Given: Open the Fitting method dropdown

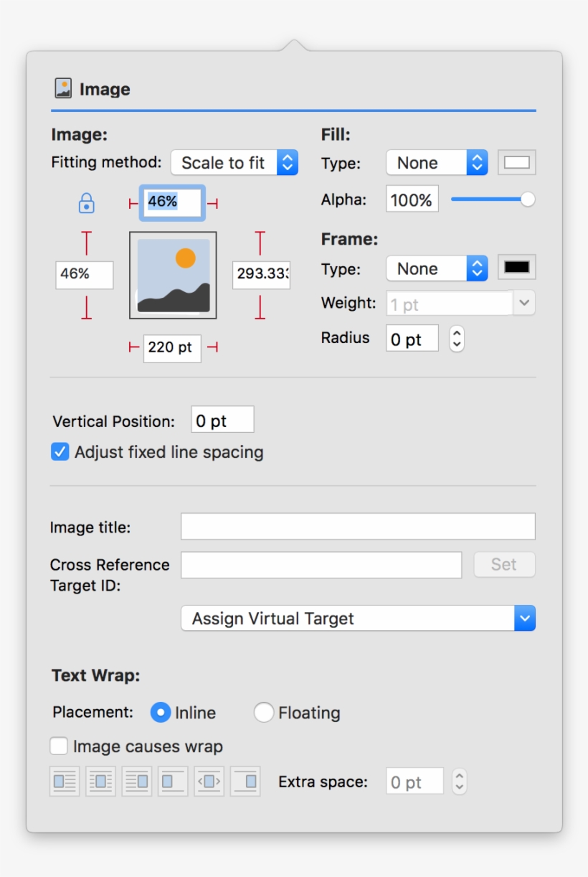Looking at the screenshot, I should click(x=234, y=163).
